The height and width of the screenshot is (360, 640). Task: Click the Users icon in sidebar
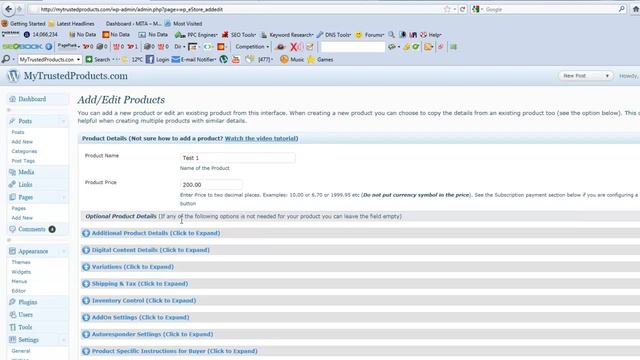tap(12, 315)
